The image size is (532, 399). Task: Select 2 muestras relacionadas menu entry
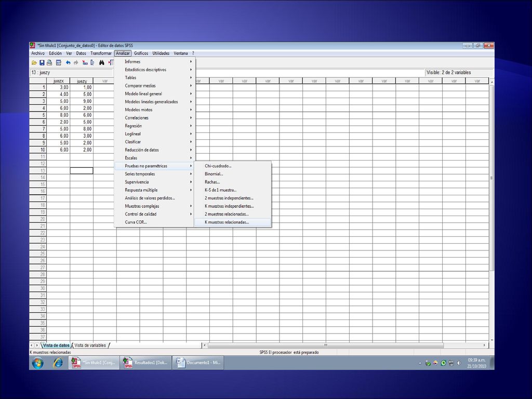click(x=233, y=214)
